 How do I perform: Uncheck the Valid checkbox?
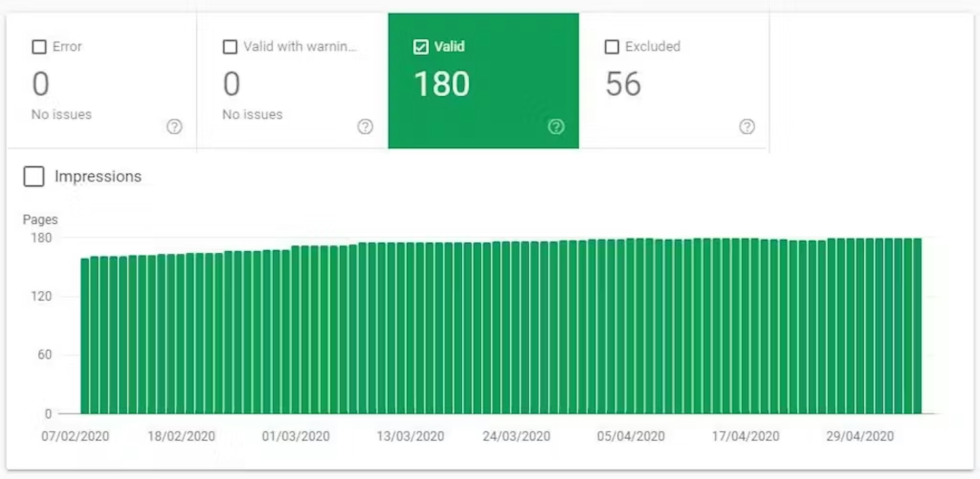(x=421, y=47)
